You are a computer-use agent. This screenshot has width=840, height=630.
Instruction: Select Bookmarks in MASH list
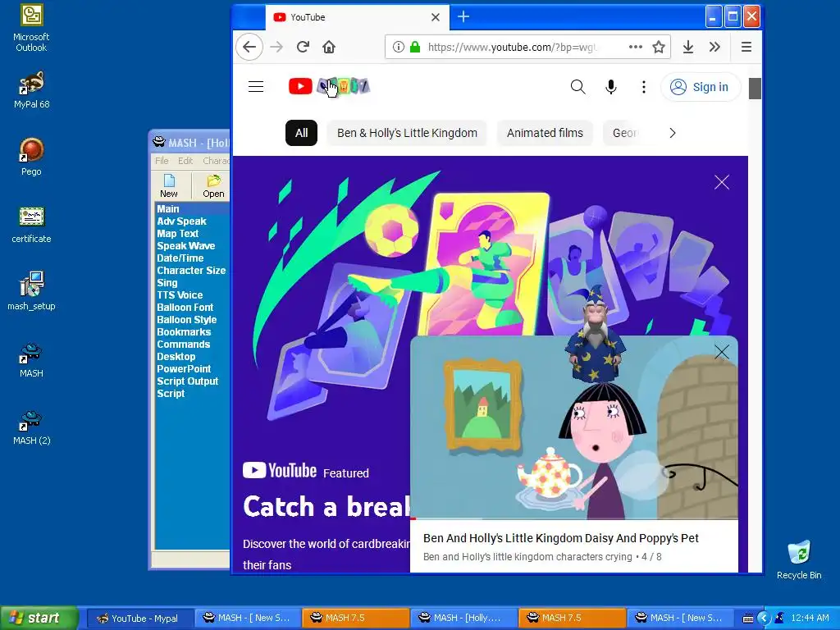(184, 332)
